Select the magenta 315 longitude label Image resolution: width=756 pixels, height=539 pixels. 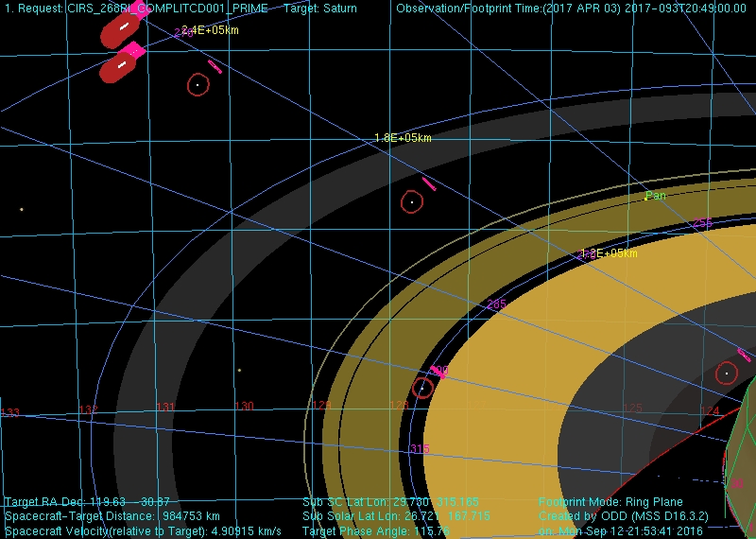pos(419,448)
